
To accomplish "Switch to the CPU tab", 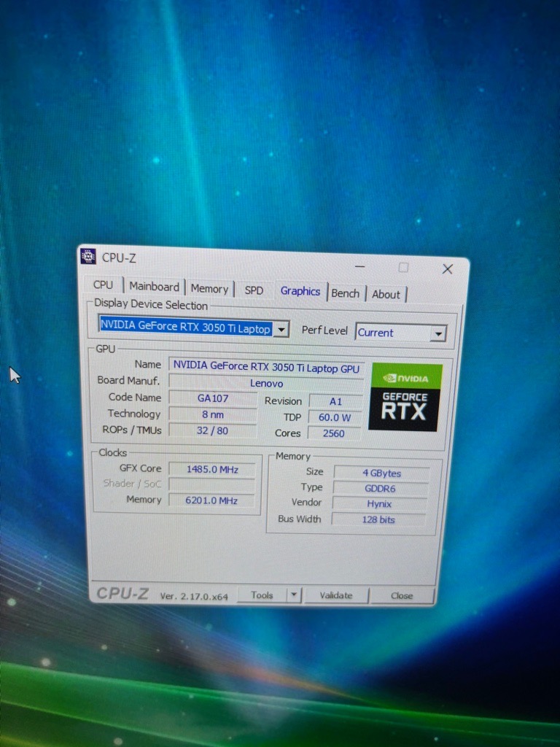I will tap(104, 285).
